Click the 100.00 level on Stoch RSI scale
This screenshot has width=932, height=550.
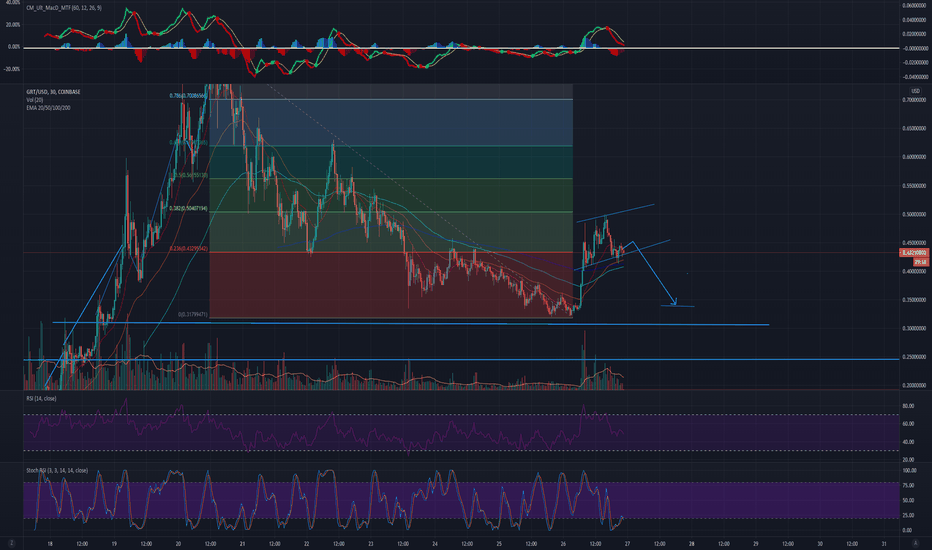pyautogui.click(x=909, y=470)
